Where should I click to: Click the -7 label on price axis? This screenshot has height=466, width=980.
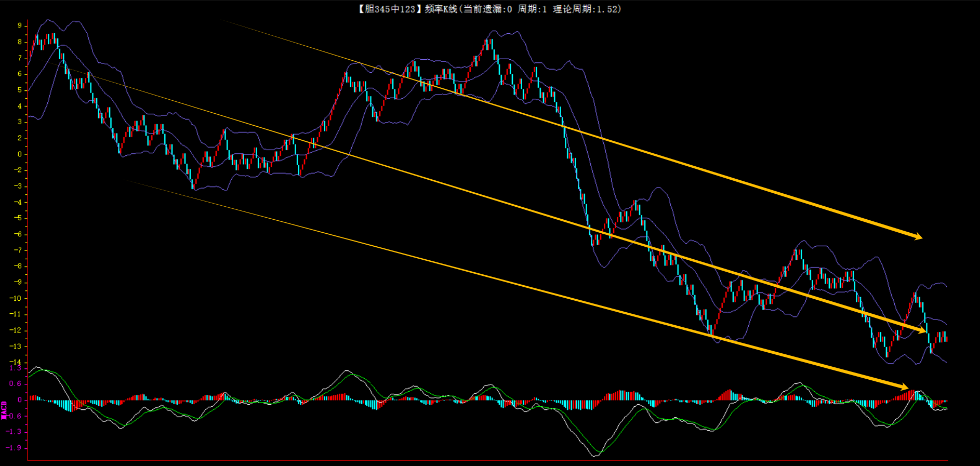click(x=18, y=250)
